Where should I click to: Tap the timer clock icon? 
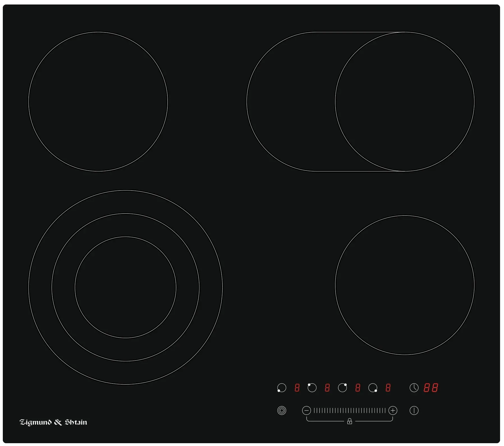(414, 388)
